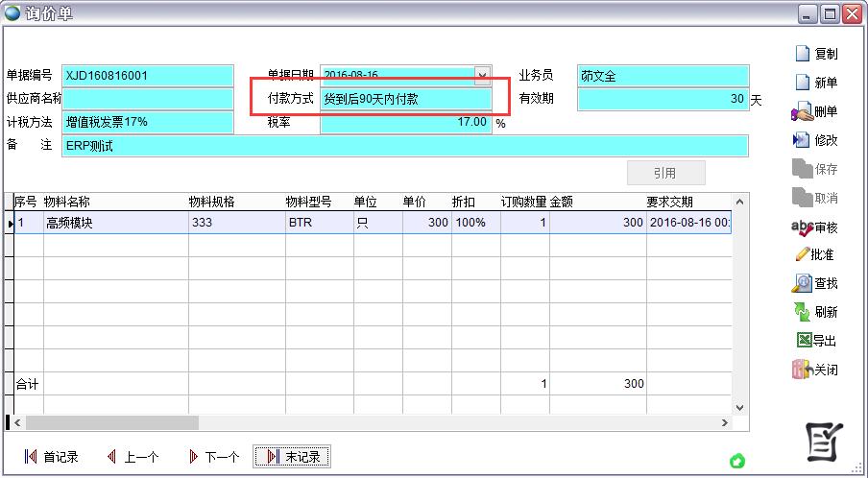Viewport: 868px width, 478px height.
Task: Click the table's vertical scrollbar down arrow
Action: pos(738,407)
